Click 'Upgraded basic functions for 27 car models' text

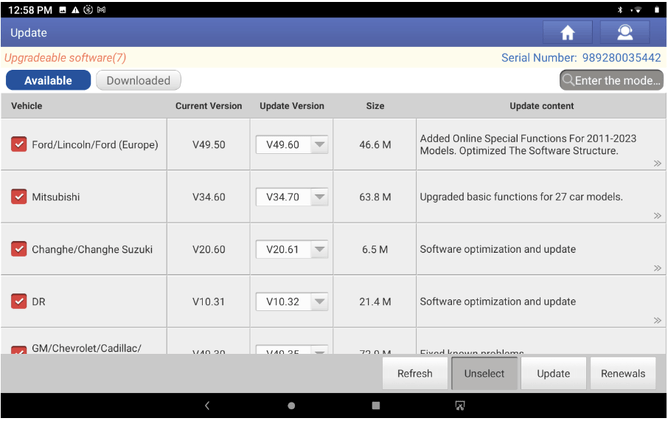coord(521,197)
